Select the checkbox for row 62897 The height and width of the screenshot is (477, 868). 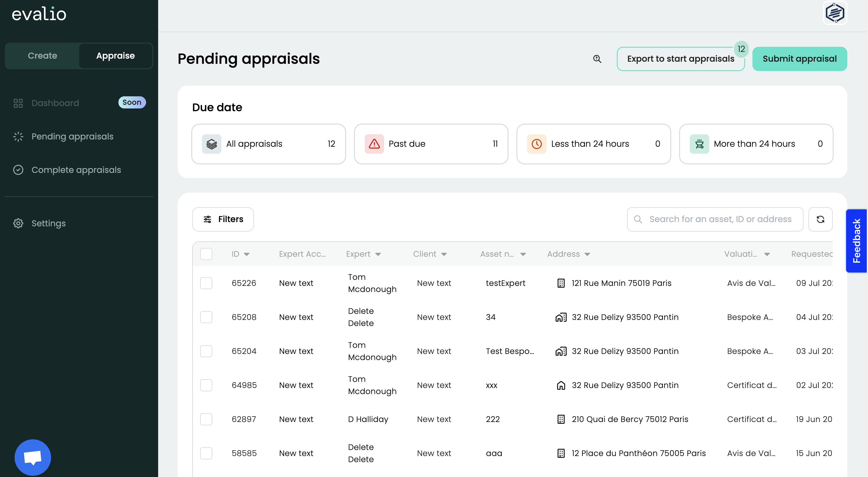click(x=206, y=419)
